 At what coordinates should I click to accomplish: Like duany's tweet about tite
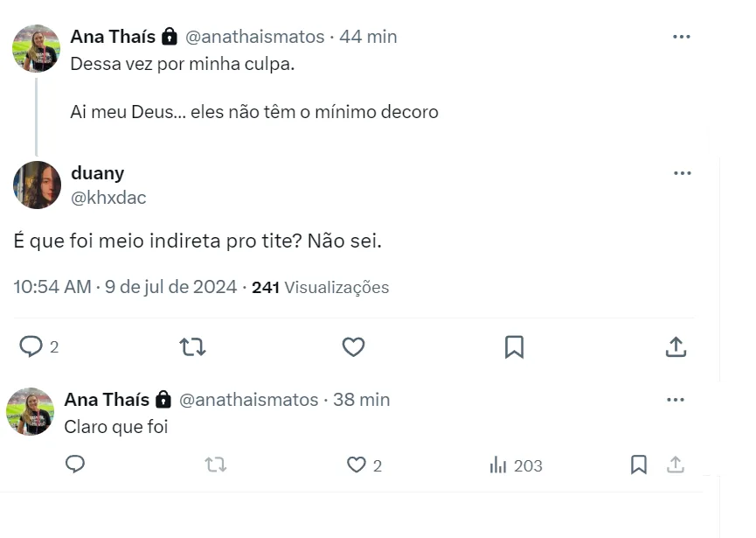353,346
